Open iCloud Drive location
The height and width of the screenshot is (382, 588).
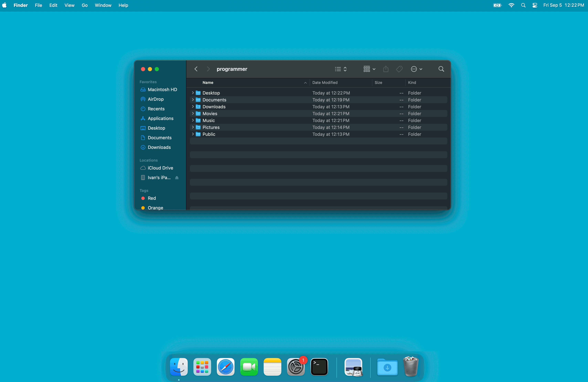160,168
